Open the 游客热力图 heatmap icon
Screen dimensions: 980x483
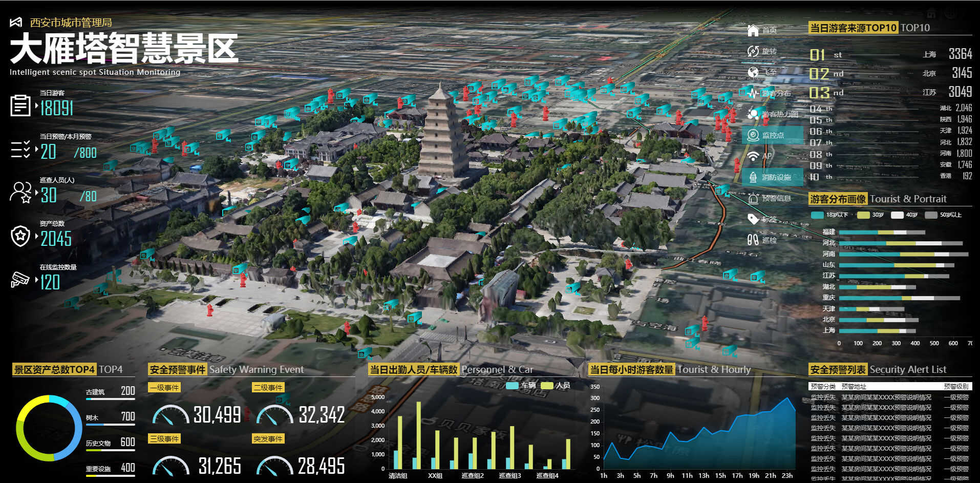click(753, 114)
